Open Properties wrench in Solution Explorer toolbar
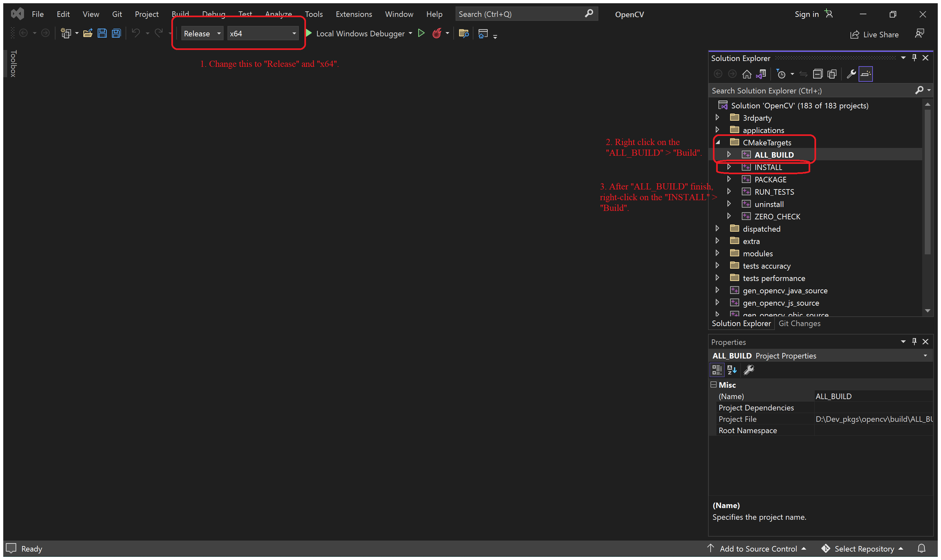Image resolution: width=941 pixels, height=560 pixels. coord(851,74)
